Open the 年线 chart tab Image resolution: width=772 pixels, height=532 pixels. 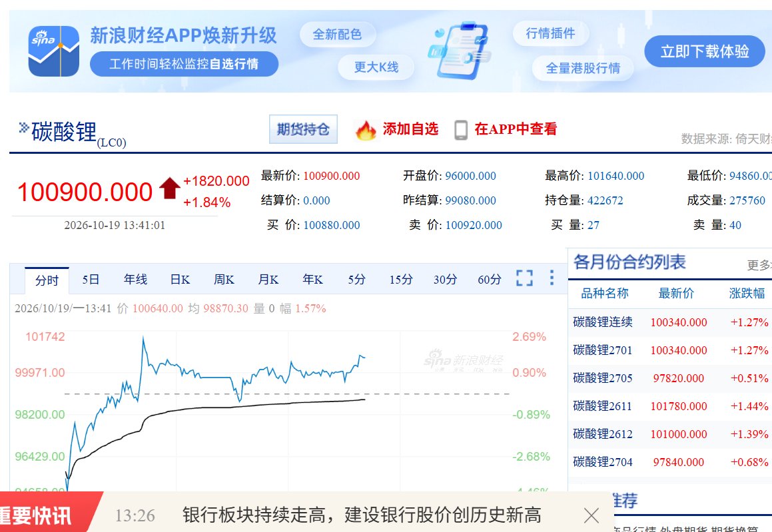tap(135, 280)
